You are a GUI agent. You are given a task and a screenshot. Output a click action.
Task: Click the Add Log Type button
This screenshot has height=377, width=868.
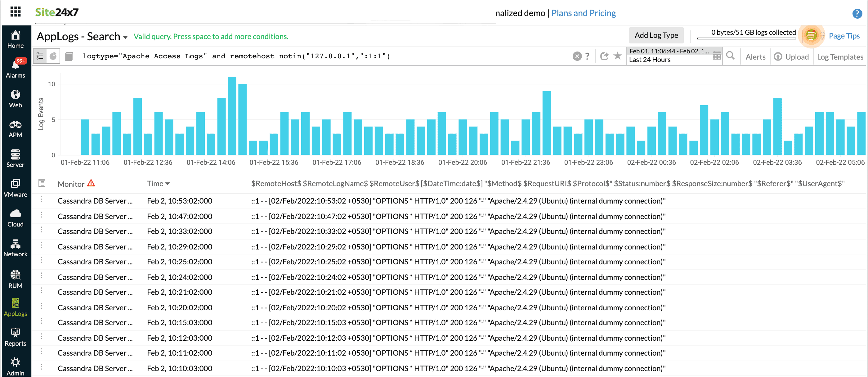656,35
